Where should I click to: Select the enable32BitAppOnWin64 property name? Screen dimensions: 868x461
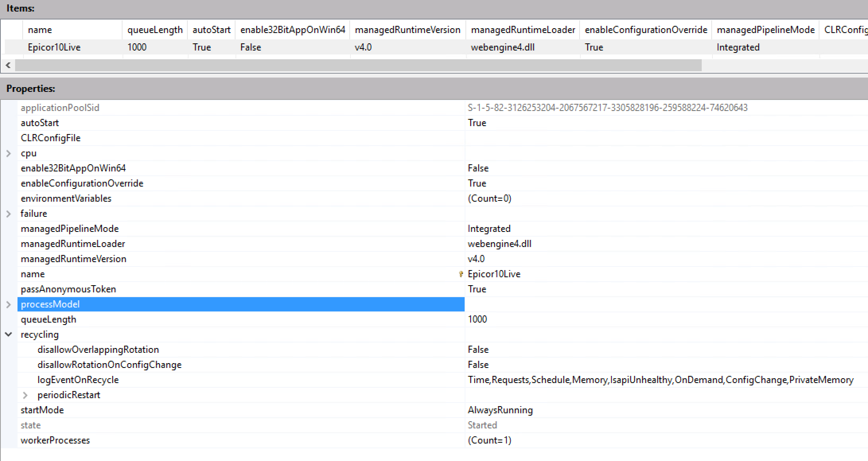[73, 168]
